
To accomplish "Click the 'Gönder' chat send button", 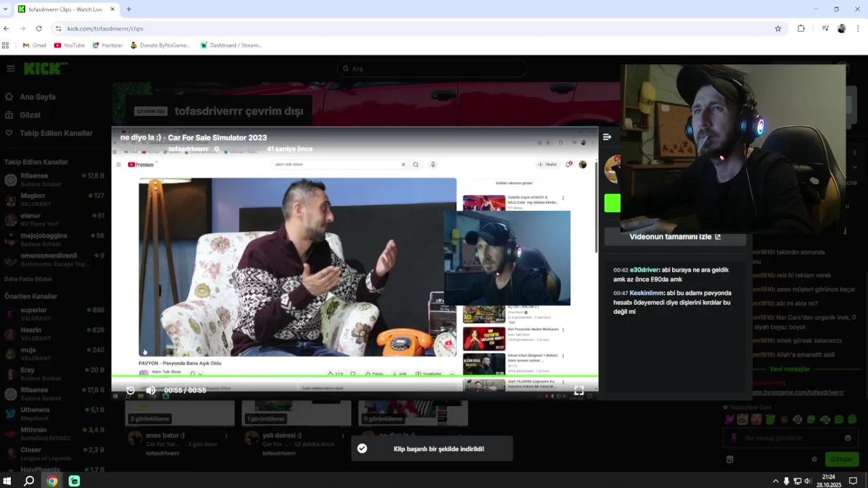I will coord(842,459).
